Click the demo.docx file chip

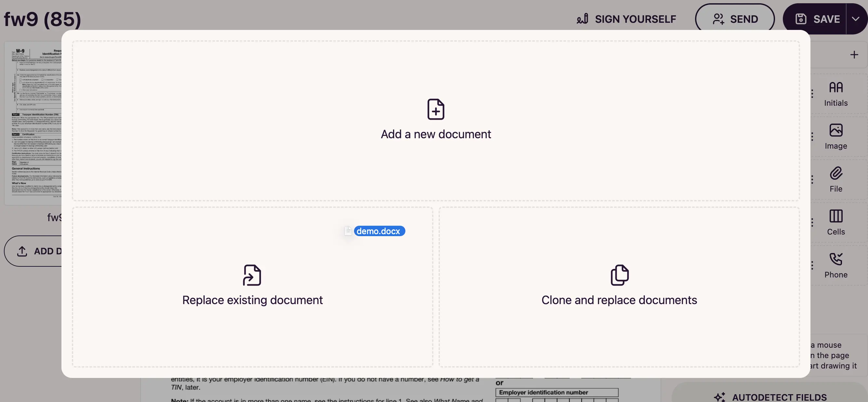click(x=379, y=231)
